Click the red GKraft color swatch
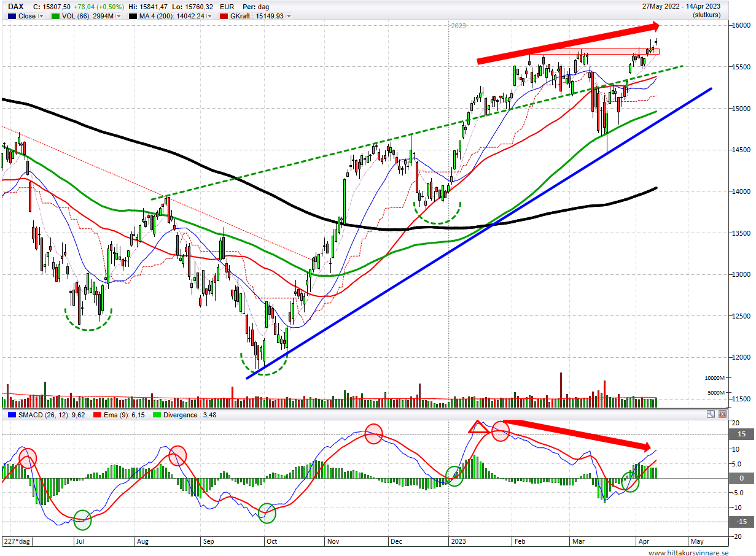Viewport: 756px width, 556px height. (223, 17)
